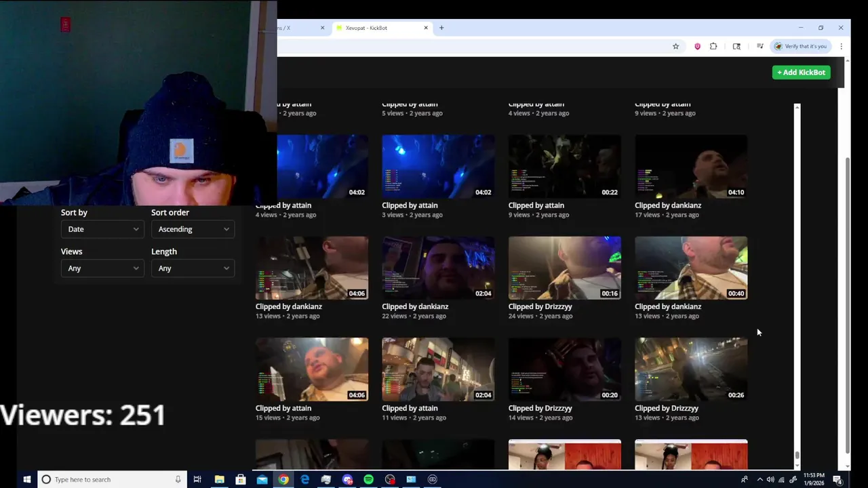Open the Chrome extensions puzzle icon
Viewport: 868px width, 488px height.
coord(713,46)
